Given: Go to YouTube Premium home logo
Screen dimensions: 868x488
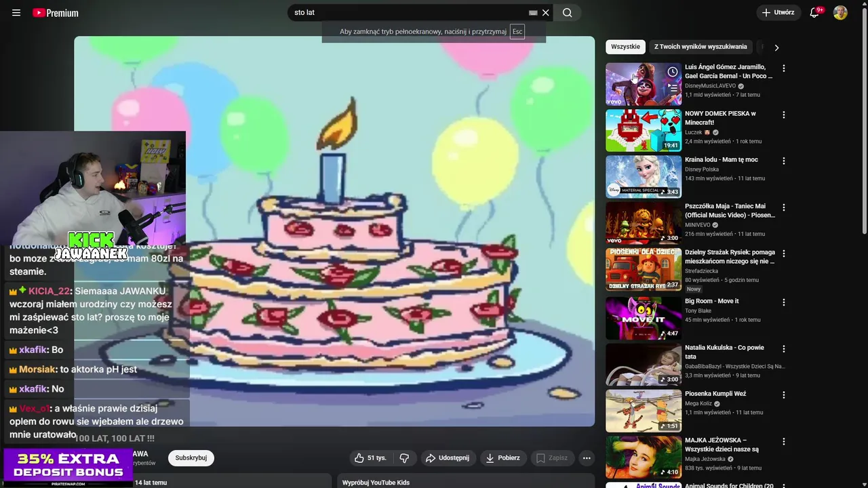Looking at the screenshot, I should click(56, 13).
